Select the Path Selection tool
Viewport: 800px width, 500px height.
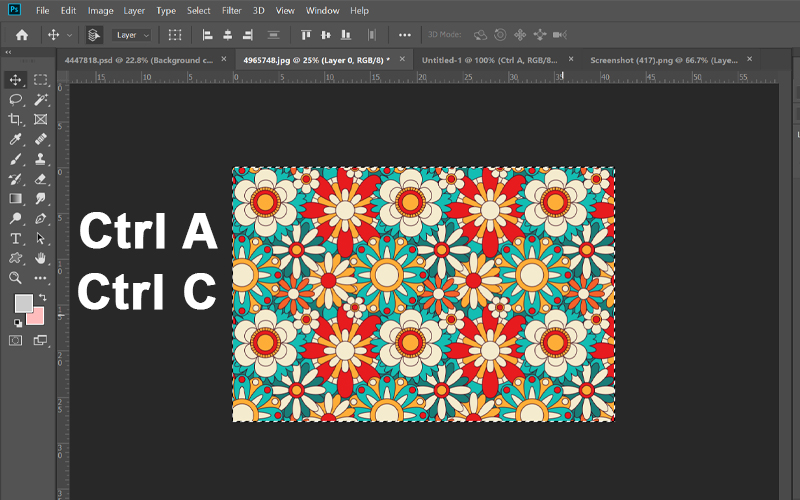[40, 238]
